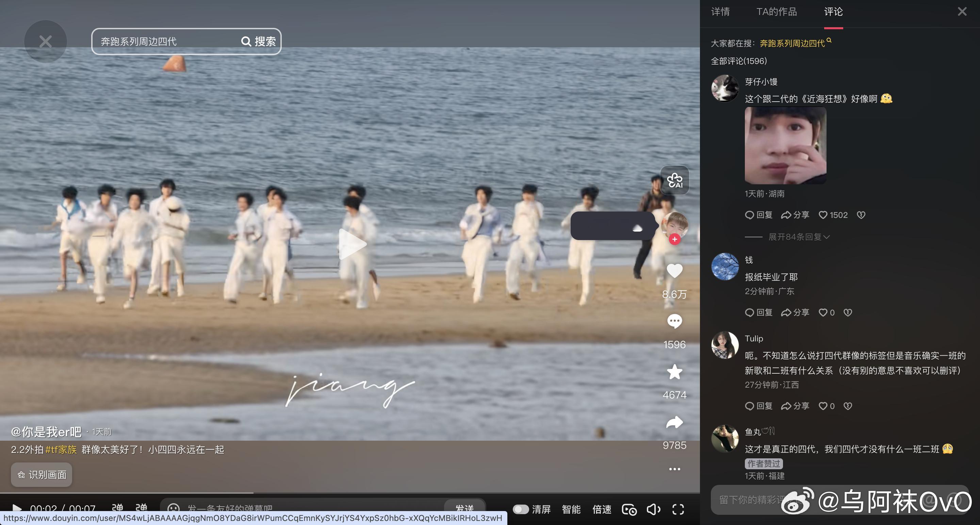This screenshot has height=525, width=980.
Task: Open the three-dot more options menu
Action: (674, 469)
